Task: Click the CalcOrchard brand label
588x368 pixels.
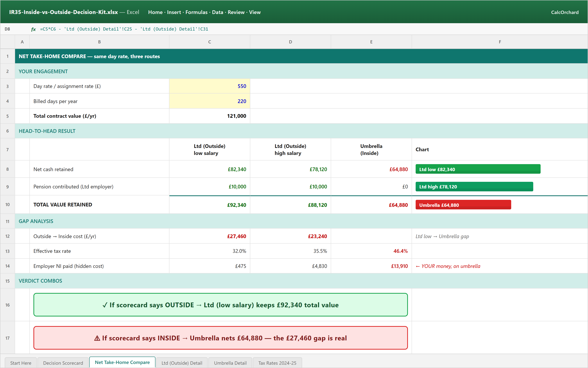Action: (565, 12)
